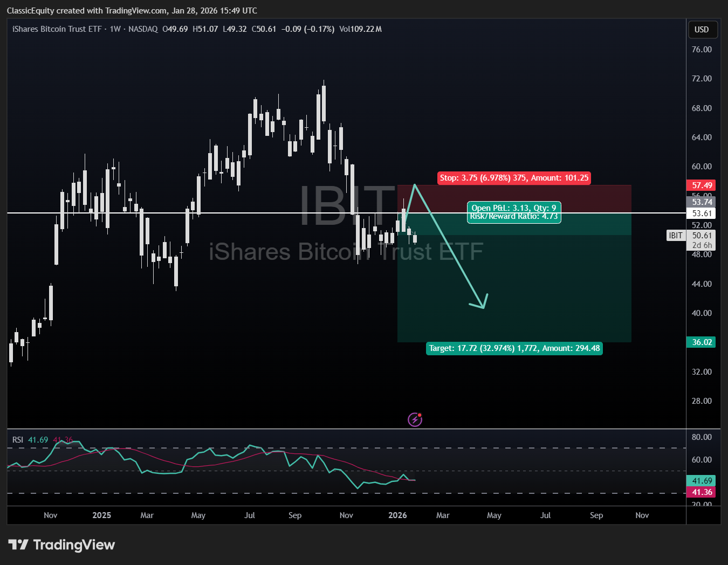The height and width of the screenshot is (565, 728).
Task: Click the Mar label left of 2026
Action: [x=147, y=515]
